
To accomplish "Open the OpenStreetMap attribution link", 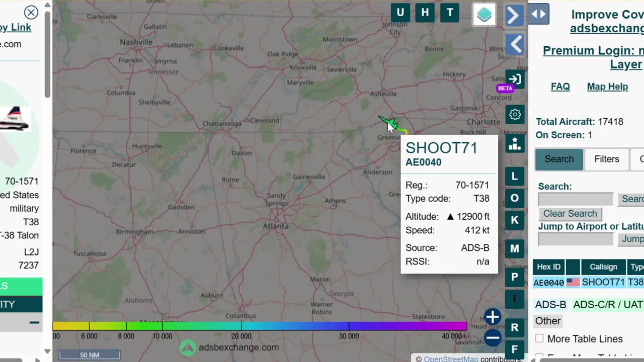I will [451, 359].
